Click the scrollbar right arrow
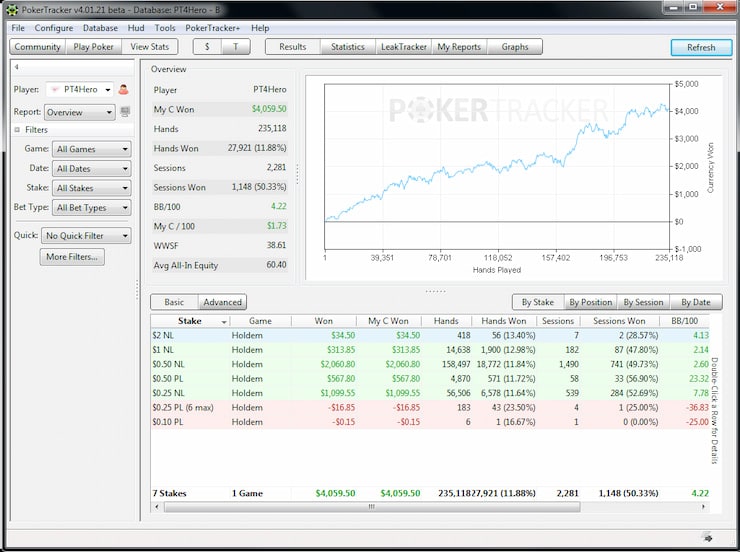The image size is (740, 552). 703,507
